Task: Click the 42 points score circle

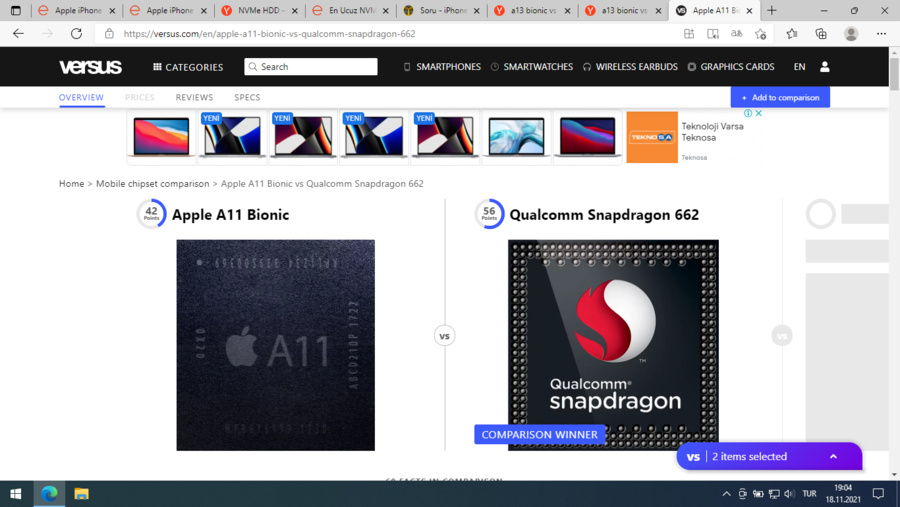Action: [x=152, y=214]
